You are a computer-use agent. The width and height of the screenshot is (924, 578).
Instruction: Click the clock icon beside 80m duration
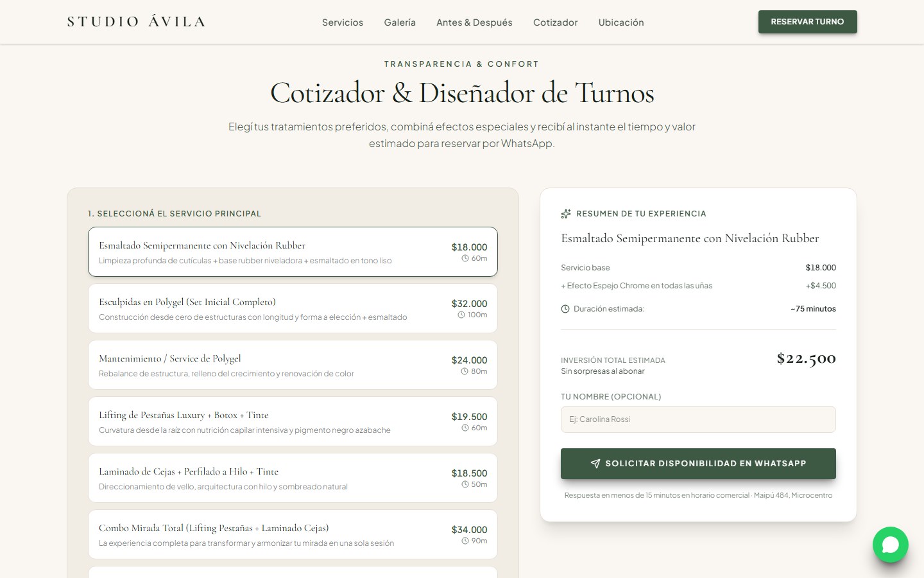point(465,371)
